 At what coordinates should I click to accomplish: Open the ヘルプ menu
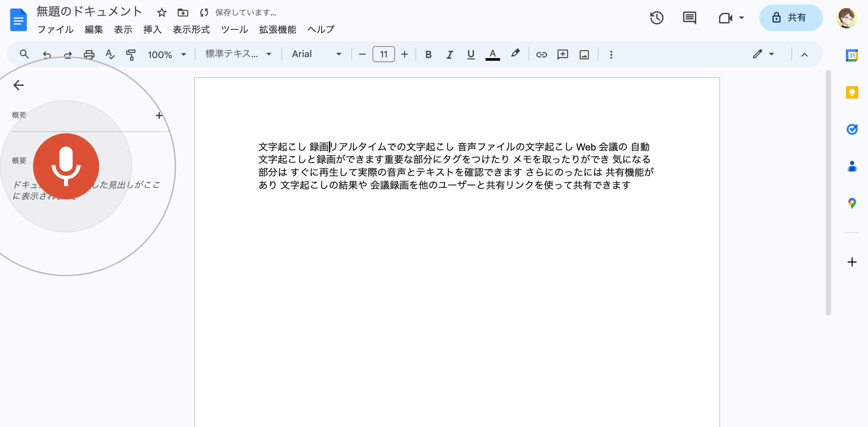(x=320, y=30)
